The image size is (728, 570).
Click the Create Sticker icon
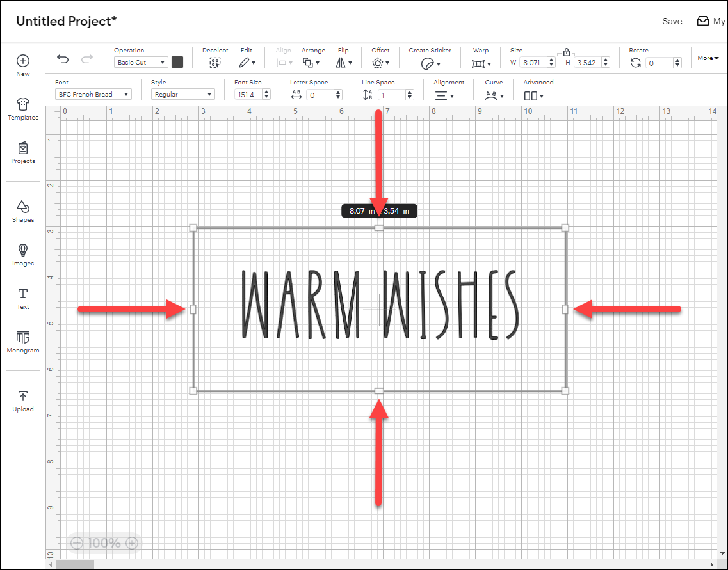[x=427, y=63]
